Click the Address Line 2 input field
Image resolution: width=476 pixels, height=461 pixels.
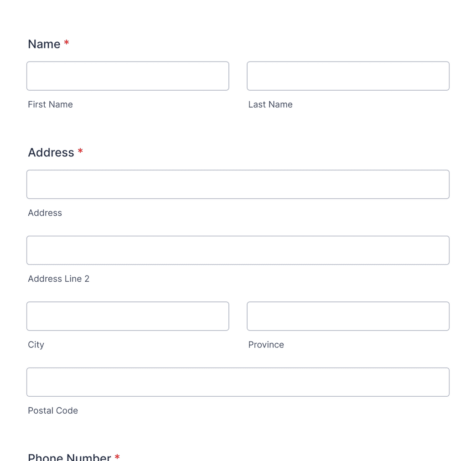pos(238,250)
